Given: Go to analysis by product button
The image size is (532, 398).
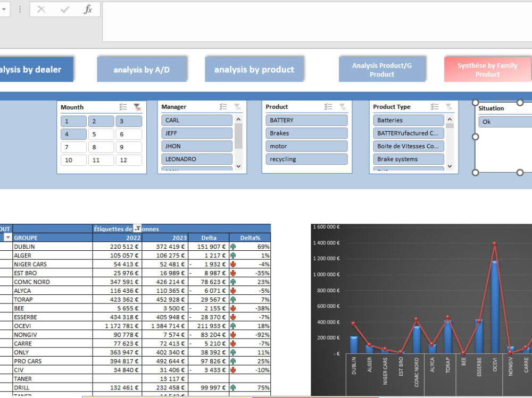Looking at the screenshot, I should 254,70.
